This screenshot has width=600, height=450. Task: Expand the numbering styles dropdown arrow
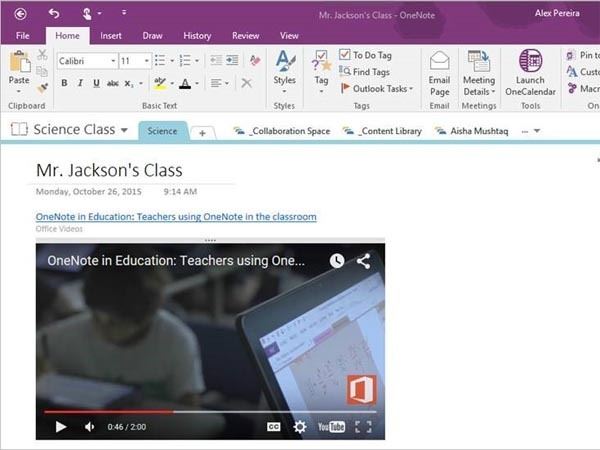(197, 61)
